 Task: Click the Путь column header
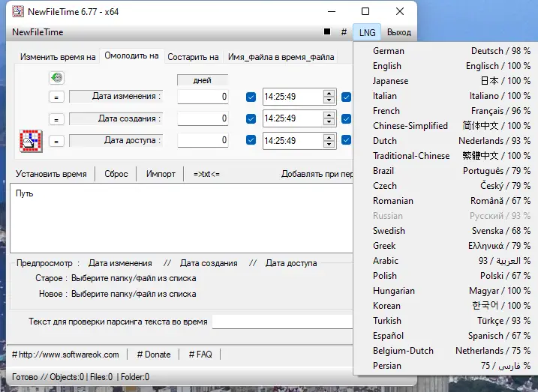[x=24, y=193]
